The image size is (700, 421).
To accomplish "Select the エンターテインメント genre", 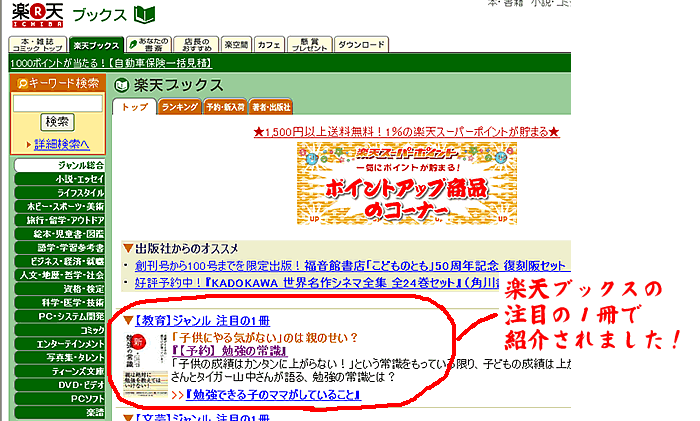I will pos(60,344).
